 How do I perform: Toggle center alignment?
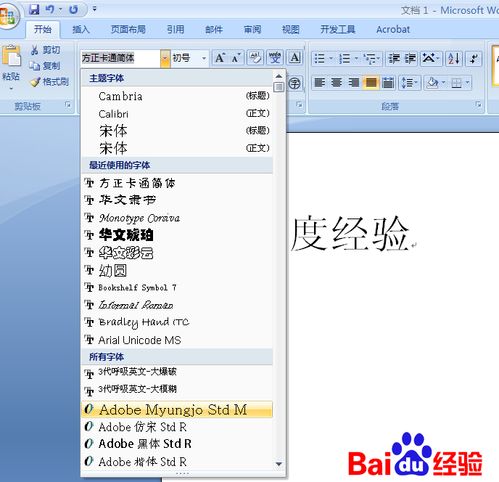336,82
